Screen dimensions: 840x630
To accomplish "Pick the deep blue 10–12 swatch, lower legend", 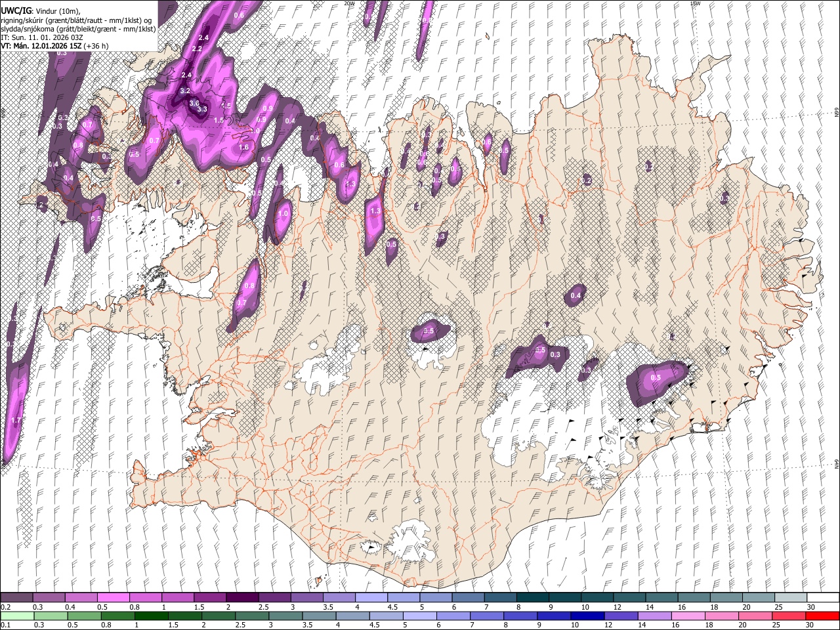I will tap(587, 616).
